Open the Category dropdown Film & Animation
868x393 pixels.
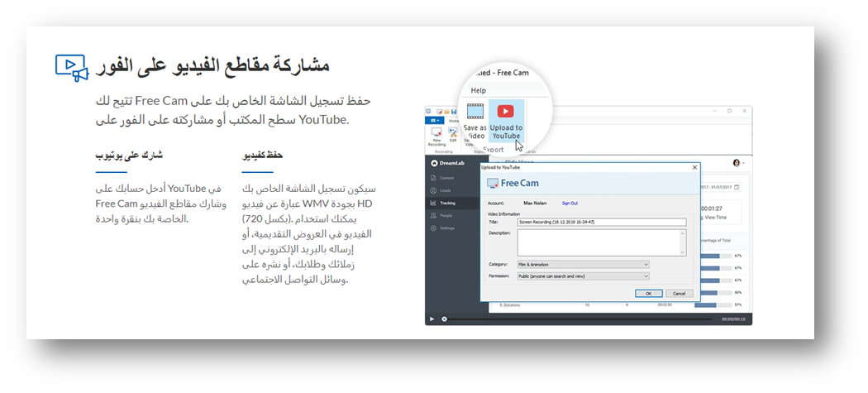(x=583, y=265)
